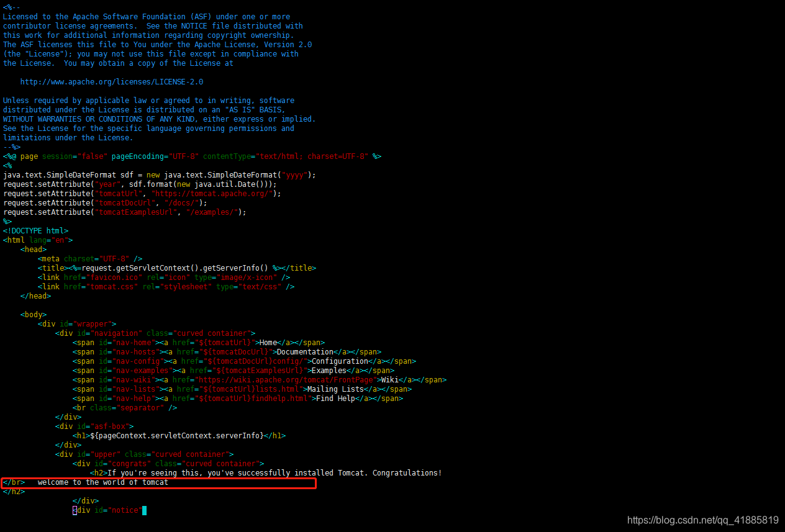Click the comment closing '--%>' line

point(12,147)
